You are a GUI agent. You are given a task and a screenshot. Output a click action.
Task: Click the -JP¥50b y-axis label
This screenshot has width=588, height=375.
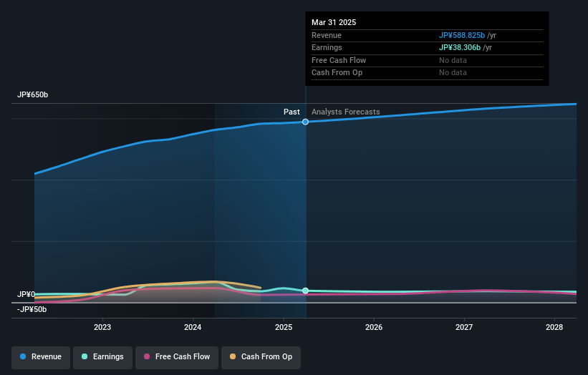tap(32, 309)
